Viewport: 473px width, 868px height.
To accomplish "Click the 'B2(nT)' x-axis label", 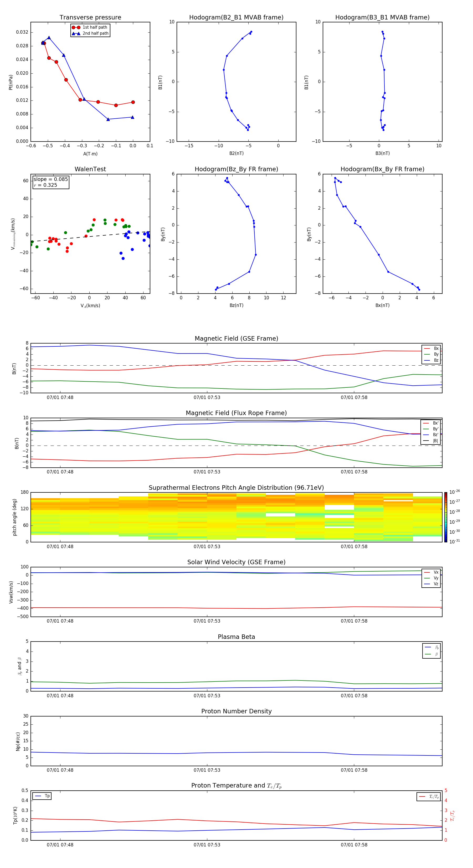I will pyautogui.click(x=236, y=153).
